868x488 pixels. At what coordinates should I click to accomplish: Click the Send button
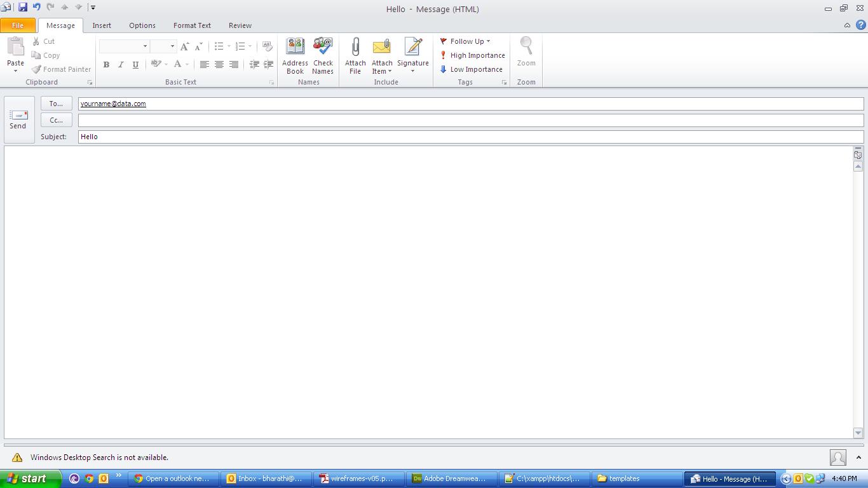[x=18, y=118]
